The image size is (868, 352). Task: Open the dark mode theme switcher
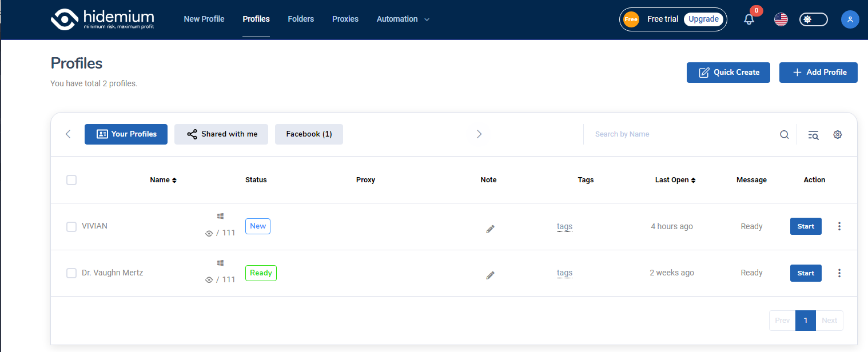tap(813, 19)
